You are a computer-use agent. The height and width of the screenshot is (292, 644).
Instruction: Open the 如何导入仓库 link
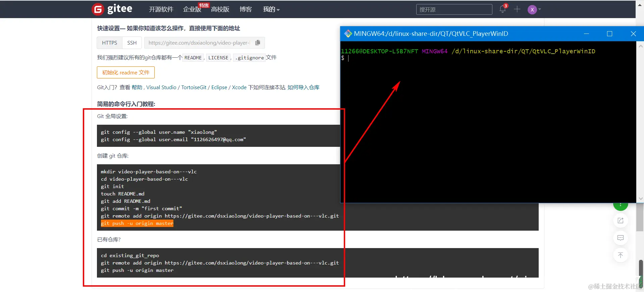(x=303, y=87)
